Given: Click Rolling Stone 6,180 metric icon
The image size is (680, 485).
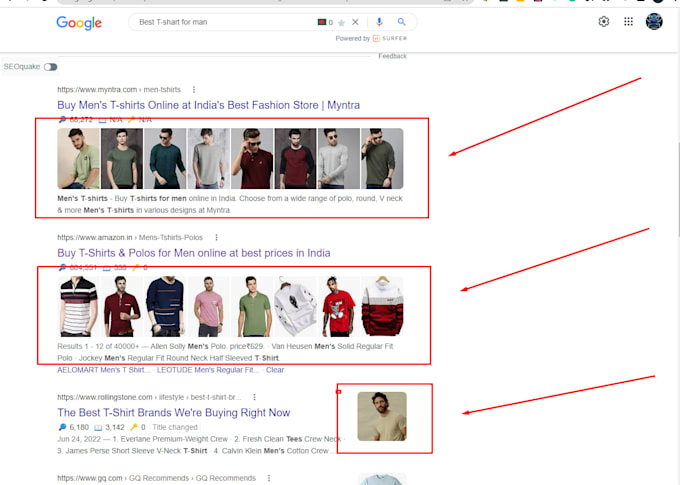Looking at the screenshot, I should (62, 427).
